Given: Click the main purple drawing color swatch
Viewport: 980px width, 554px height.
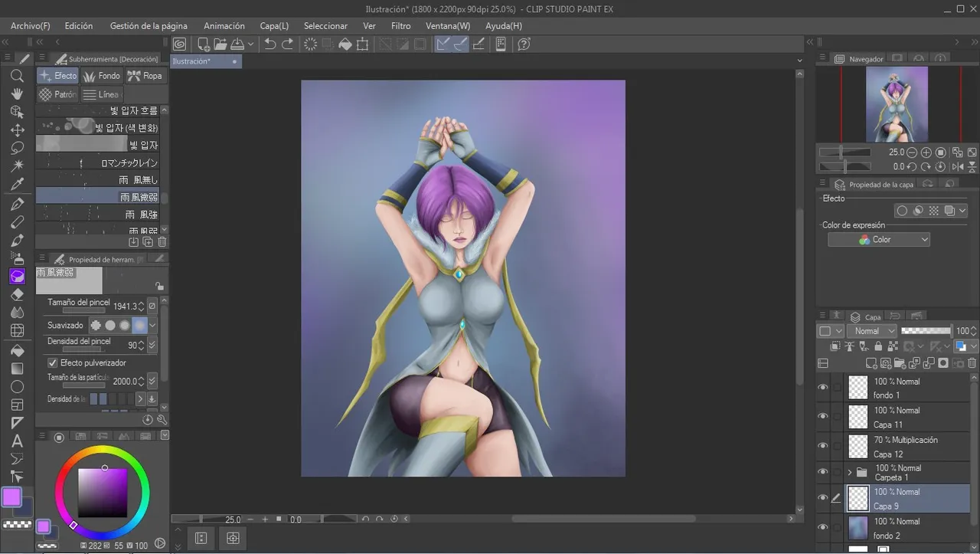Looking at the screenshot, I should pyautogui.click(x=11, y=497).
